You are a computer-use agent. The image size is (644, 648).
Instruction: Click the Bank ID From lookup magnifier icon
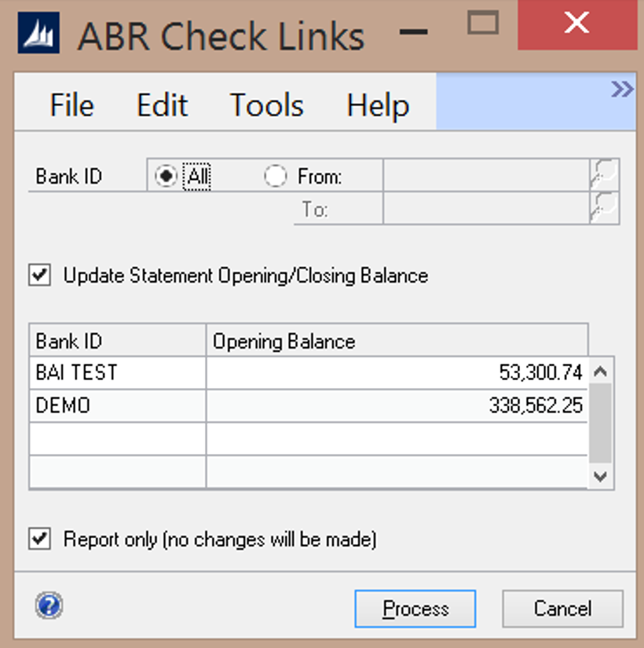point(604,176)
